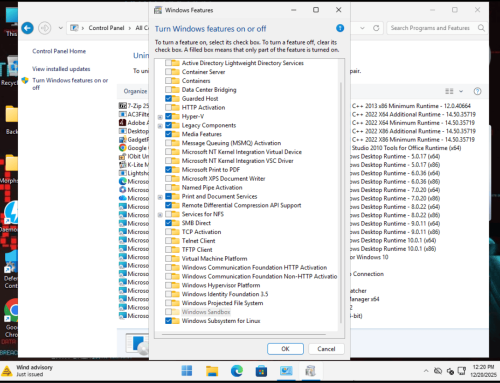The width and height of the screenshot is (500, 383).
Task: Click the change view icon in Programs and Features
Action: (x=449, y=91)
